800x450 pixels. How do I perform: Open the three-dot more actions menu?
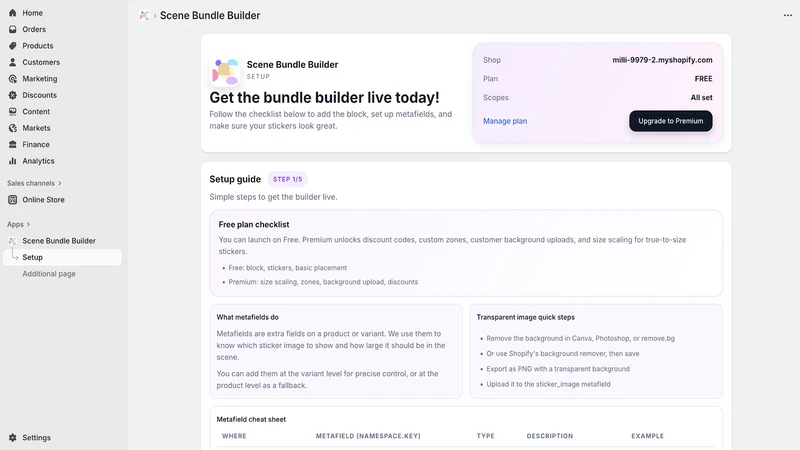point(788,15)
